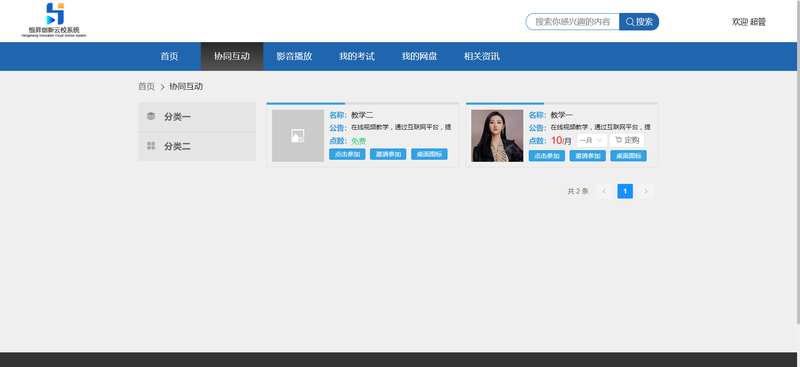The width and height of the screenshot is (800, 367).
Task: Click the 协同互动 breadcrumb text
Action: [x=186, y=87]
